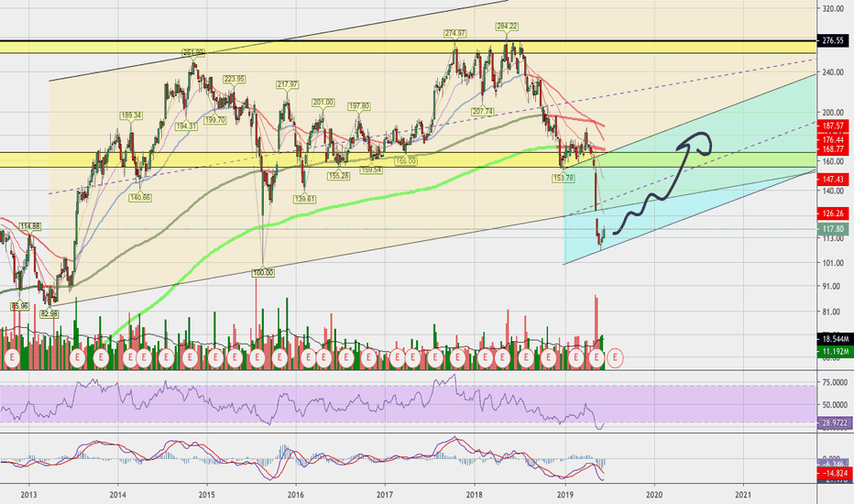The height and width of the screenshot is (504, 854).
Task: Click the 18.544M volume label
Action: 835,339
